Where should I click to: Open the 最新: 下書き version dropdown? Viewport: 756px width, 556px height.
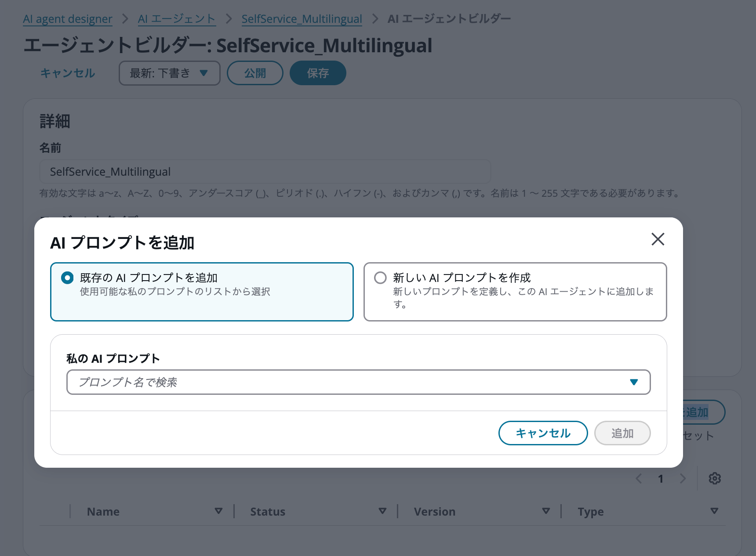coord(169,73)
